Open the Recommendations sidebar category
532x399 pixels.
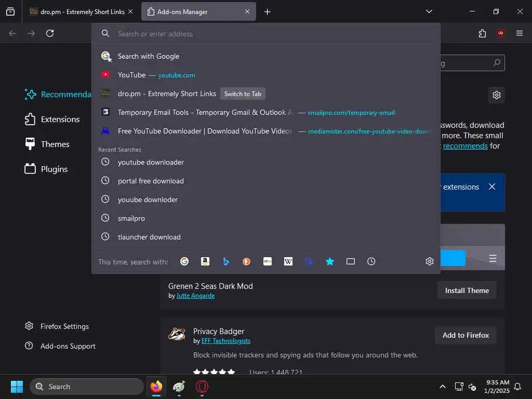pyautogui.click(x=58, y=95)
